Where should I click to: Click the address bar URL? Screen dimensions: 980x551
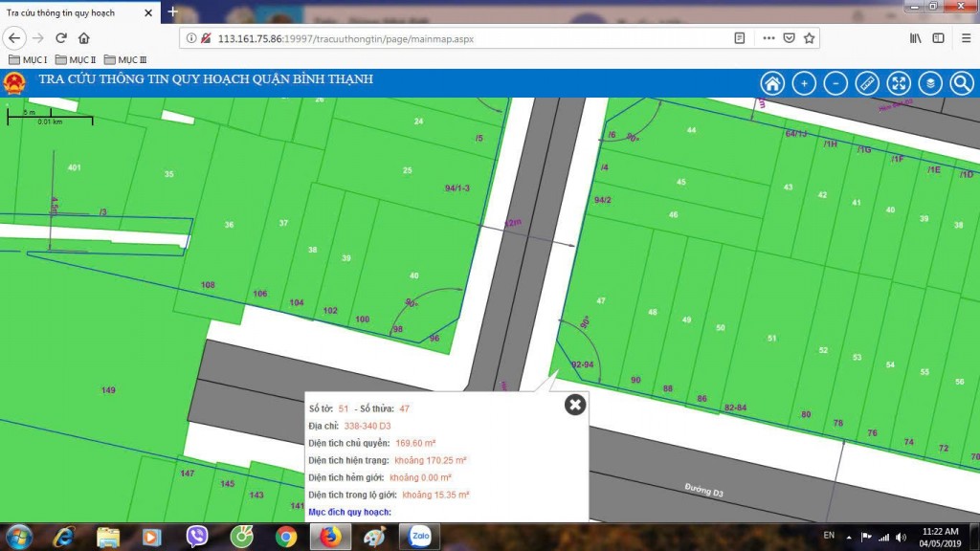pos(345,38)
